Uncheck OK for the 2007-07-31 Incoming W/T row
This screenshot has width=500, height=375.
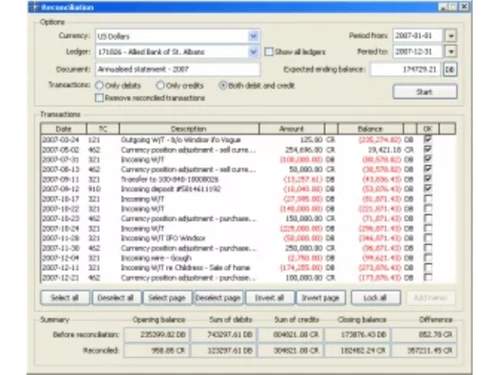tap(428, 159)
